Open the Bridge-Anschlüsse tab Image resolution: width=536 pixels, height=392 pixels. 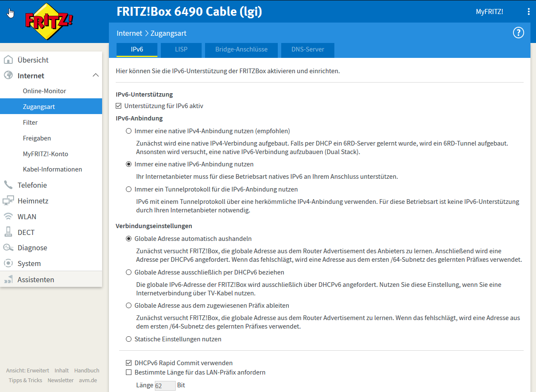click(x=241, y=49)
